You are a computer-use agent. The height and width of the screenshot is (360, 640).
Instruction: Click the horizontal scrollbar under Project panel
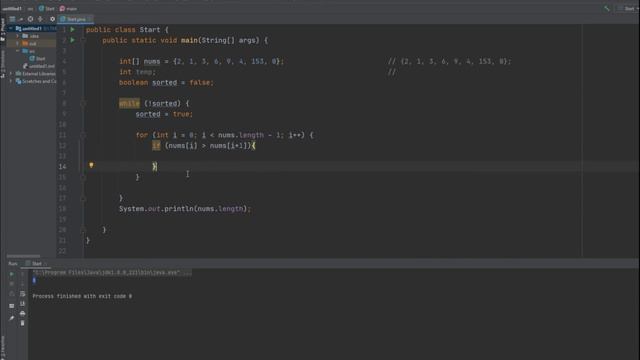point(24,256)
